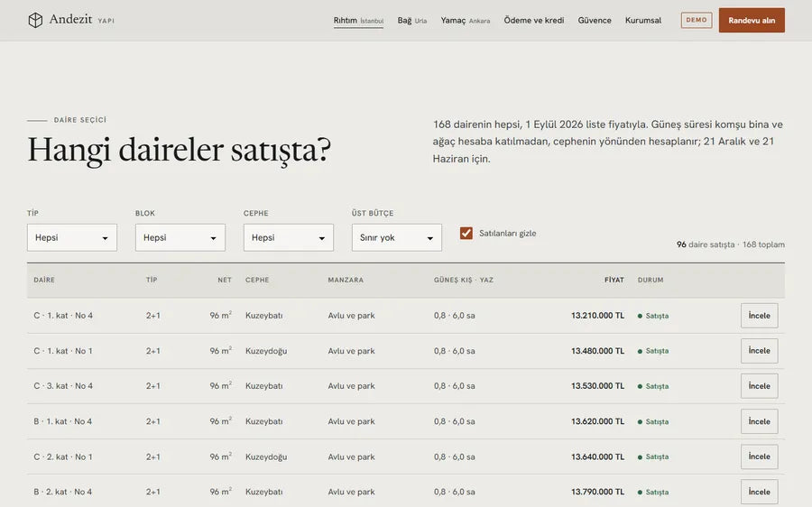This screenshot has height=507, width=812.
Task: Sort by the Net column header
Action: (x=225, y=280)
